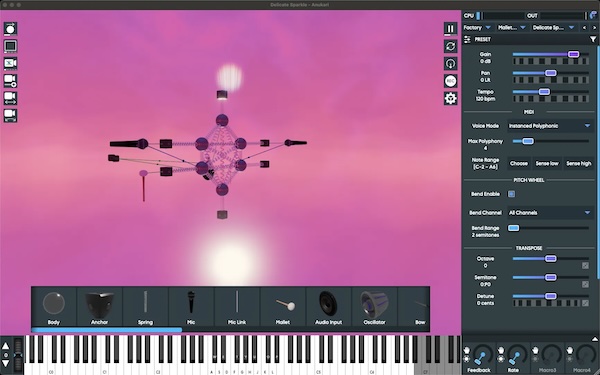Screen dimensions: 600x375
Task: Click the Rate macro knob
Action: pos(516,355)
